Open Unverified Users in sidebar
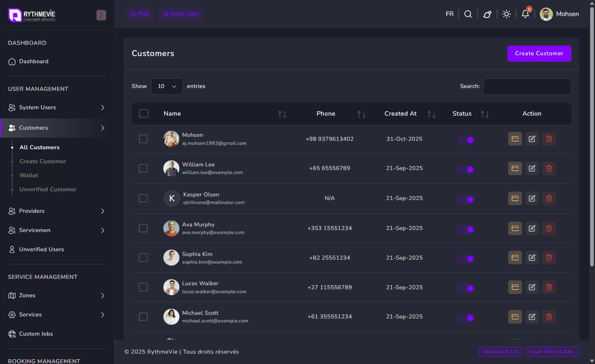Viewport: 595px width, 364px height. (x=42, y=250)
